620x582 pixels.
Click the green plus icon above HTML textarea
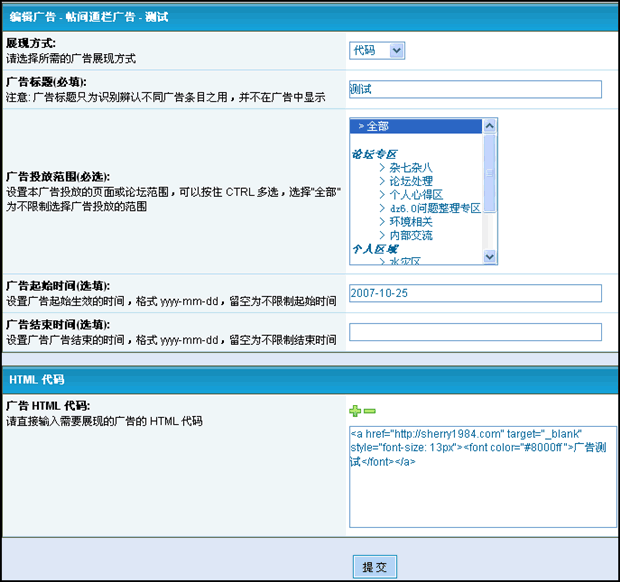click(x=355, y=411)
